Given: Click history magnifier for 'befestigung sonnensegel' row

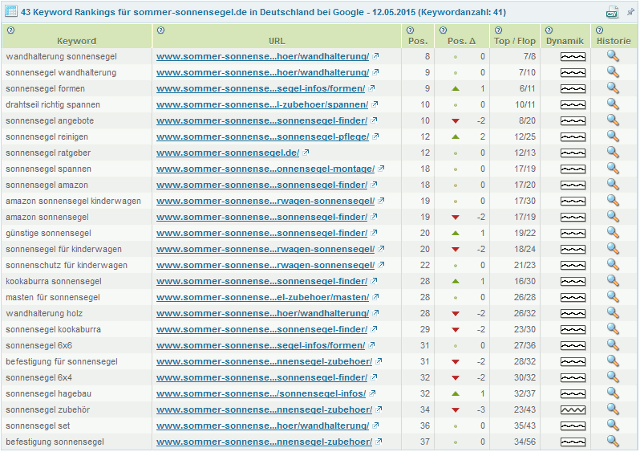Looking at the screenshot, I should [612, 440].
